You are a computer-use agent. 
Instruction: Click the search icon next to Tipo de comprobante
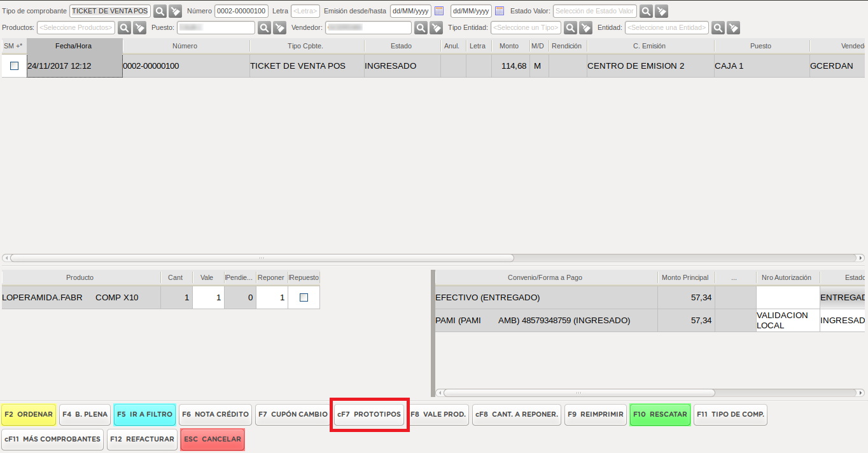(x=160, y=11)
